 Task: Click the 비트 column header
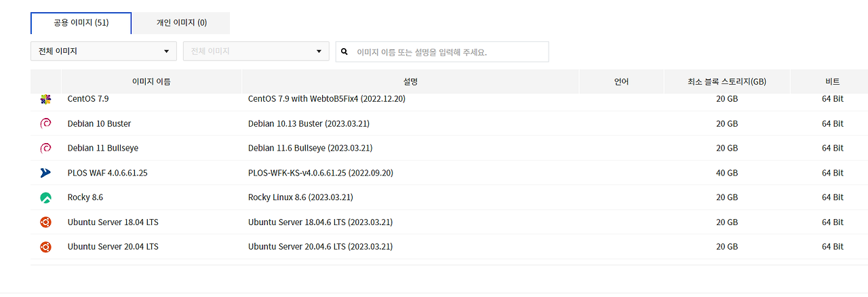coord(833,81)
